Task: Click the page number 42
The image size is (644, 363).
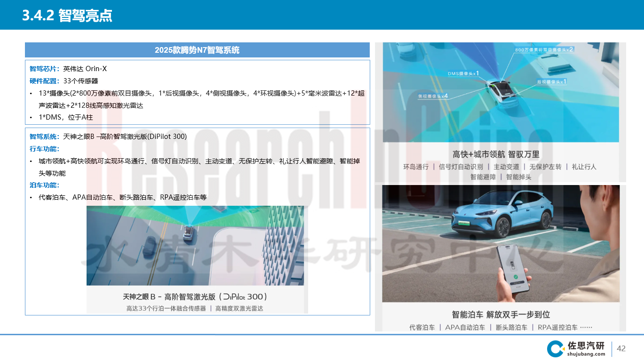Action: pos(621,348)
